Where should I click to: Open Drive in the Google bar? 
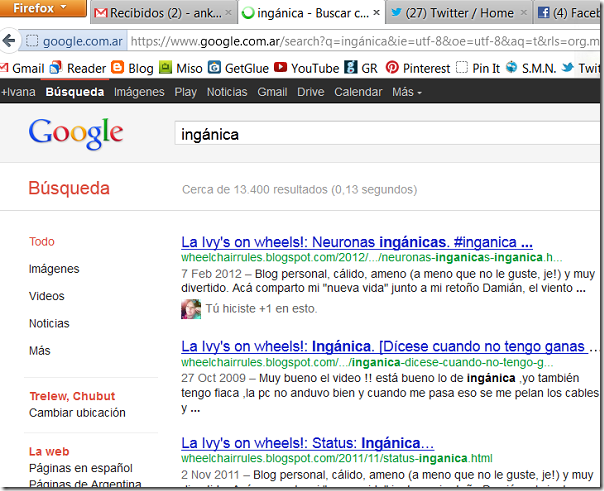click(310, 92)
